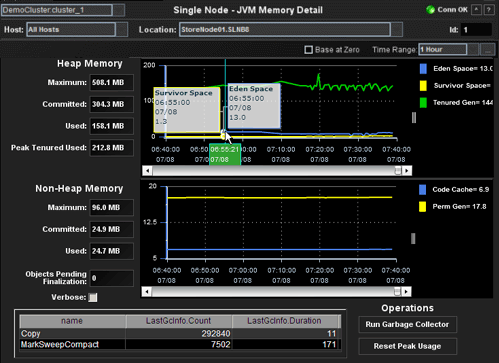This screenshot has height=363, width=499.
Task: Click the up-arrow button beside Conn OK
Action: 476,10
